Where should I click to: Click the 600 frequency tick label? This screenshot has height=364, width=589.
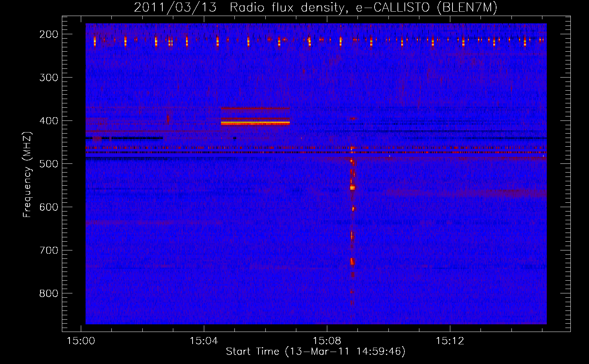coord(48,207)
